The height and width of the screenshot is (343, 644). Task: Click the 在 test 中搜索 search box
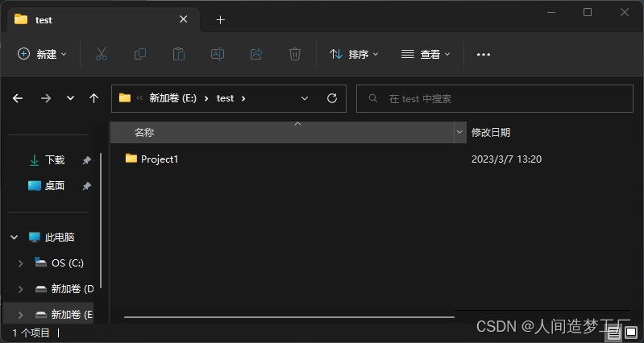[495, 98]
